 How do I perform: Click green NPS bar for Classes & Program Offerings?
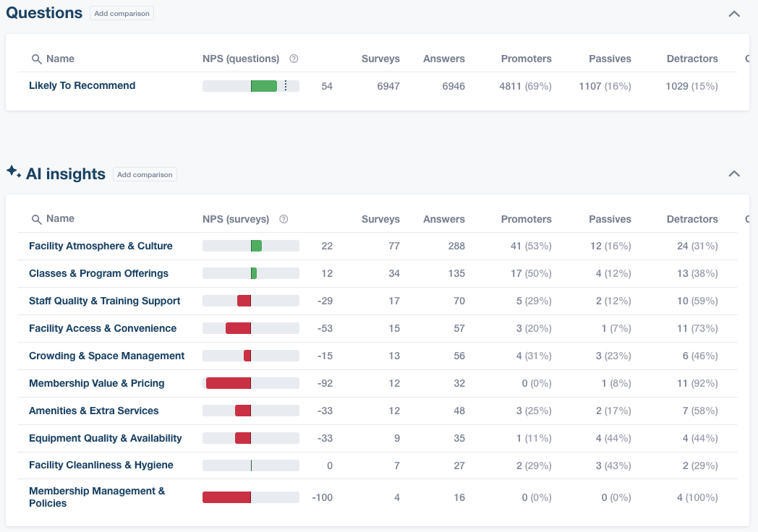pos(254,273)
